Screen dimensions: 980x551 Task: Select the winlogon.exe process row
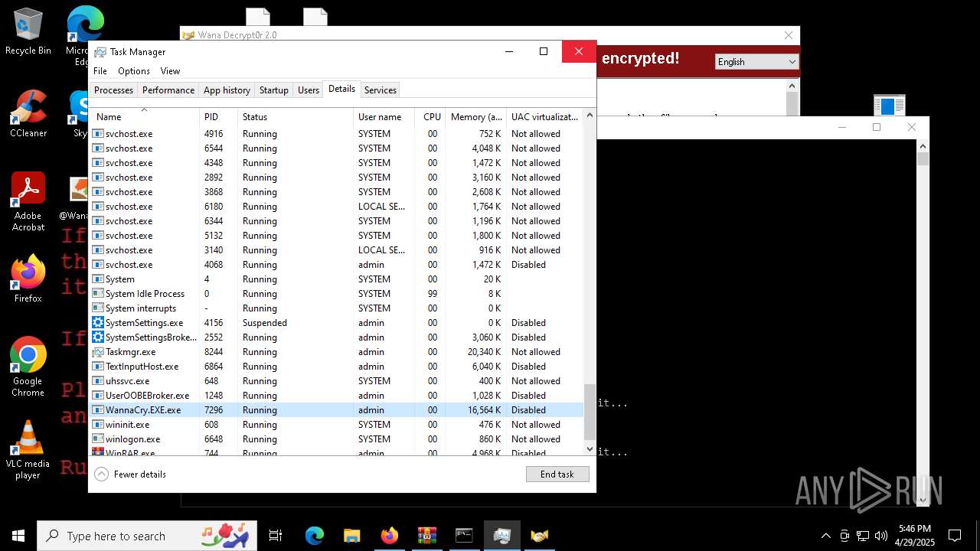(x=337, y=439)
